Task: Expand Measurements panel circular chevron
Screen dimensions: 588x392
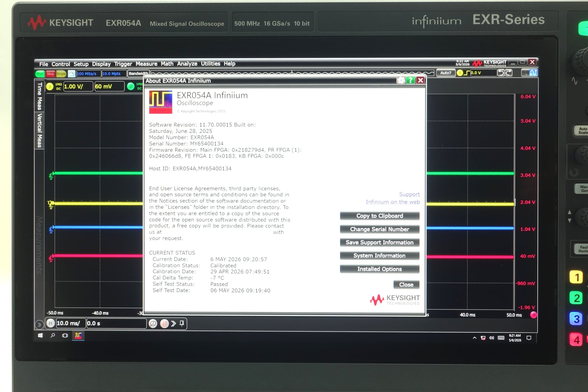Action: pyautogui.click(x=39, y=325)
